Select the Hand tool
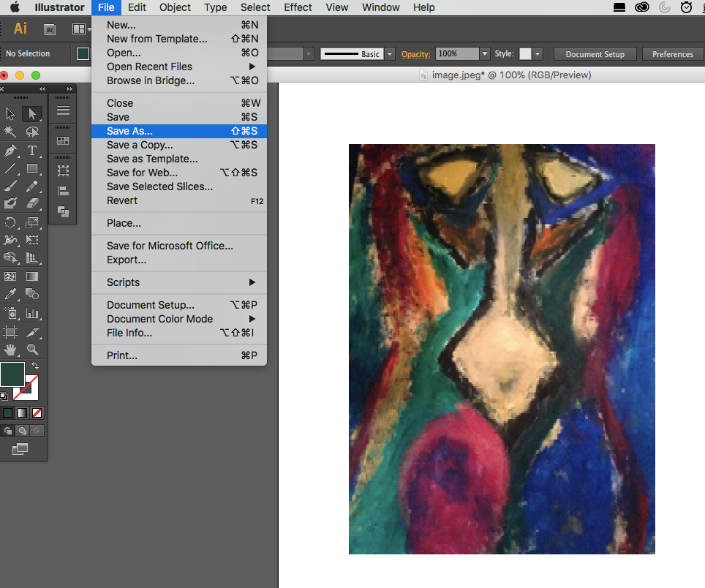This screenshot has width=705, height=588. point(10,350)
